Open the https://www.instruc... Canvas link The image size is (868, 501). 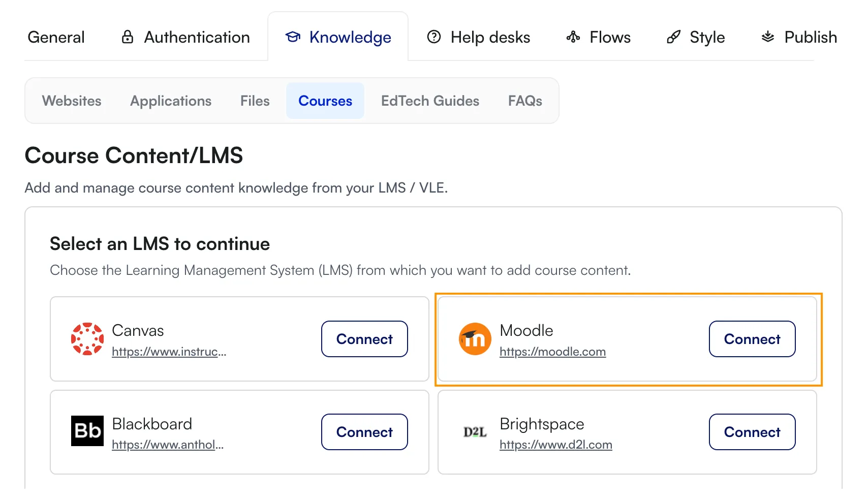(x=169, y=352)
